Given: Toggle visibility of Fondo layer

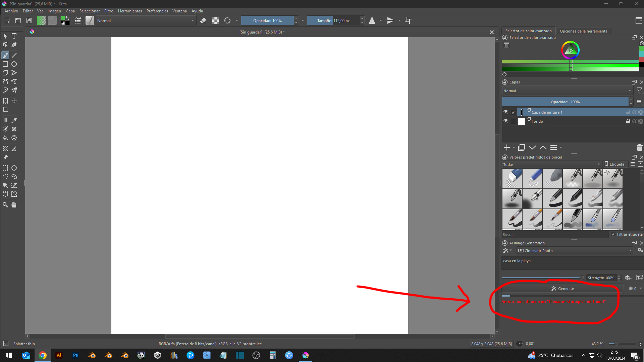Looking at the screenshot, I should pyautogui.click(x=506, y=121).
